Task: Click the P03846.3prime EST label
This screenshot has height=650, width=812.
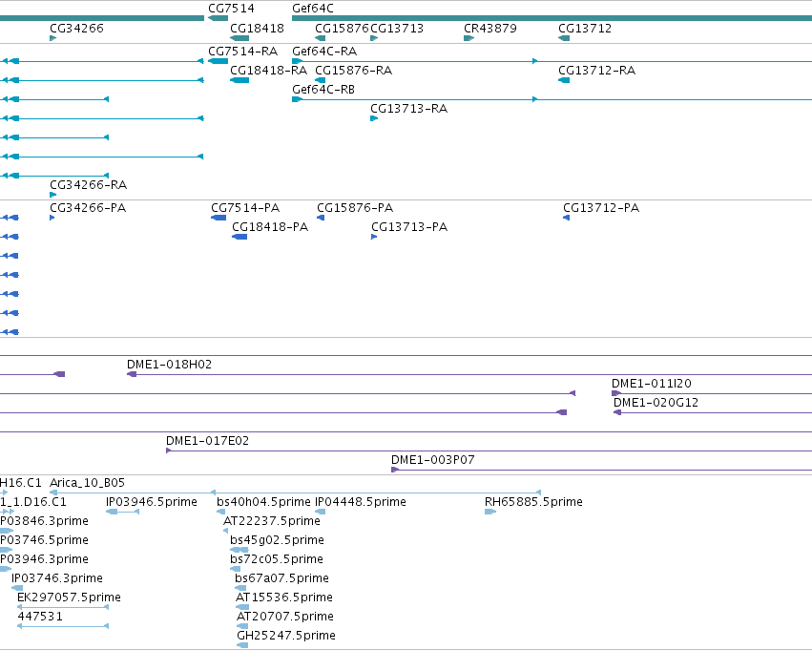Action: (x=44, y=520)
